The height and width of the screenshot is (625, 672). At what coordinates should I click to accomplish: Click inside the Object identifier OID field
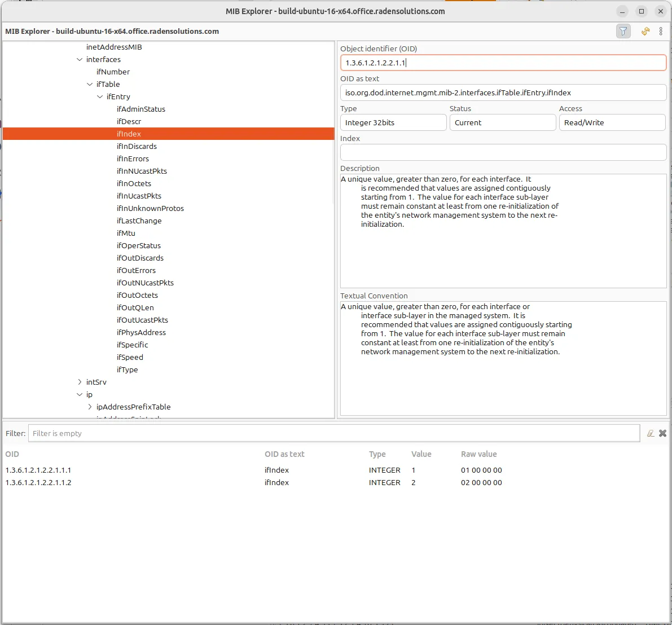[x=502, y=63]
